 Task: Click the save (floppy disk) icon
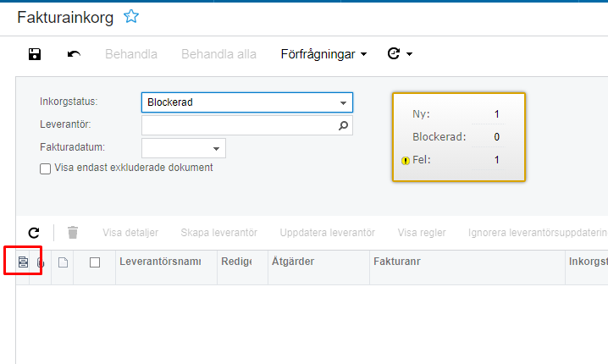coord(35,54)
